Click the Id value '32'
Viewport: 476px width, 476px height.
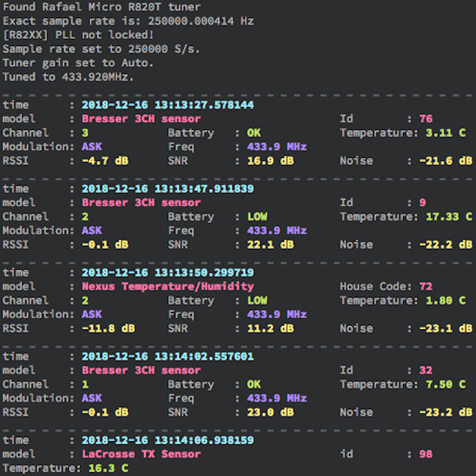point(426,370)
